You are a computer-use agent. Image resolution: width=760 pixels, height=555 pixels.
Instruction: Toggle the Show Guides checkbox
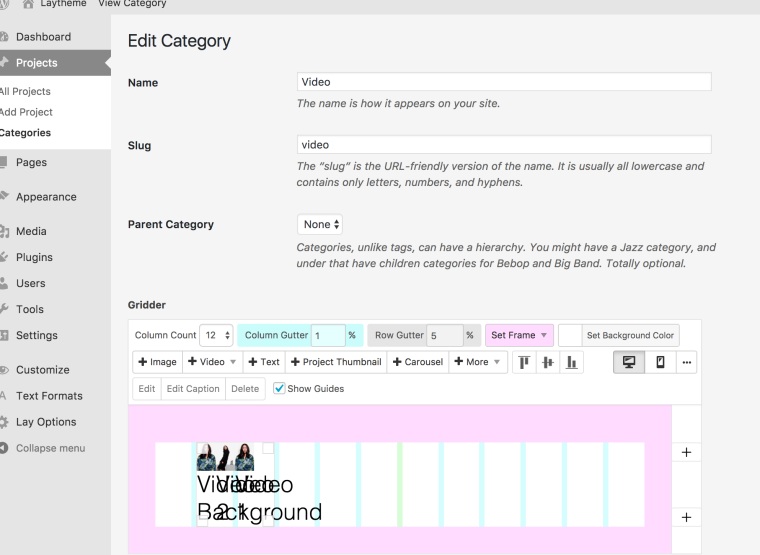(x=280, y=389)
